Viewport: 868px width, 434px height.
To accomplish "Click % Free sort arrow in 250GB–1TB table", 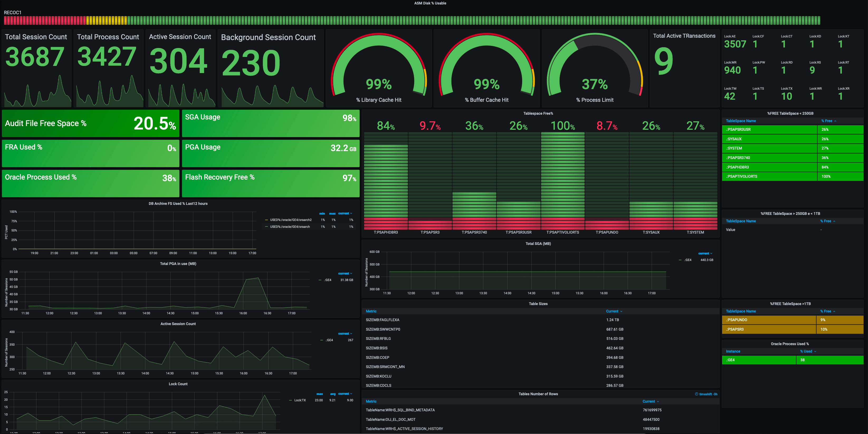I will pos(834,221).
